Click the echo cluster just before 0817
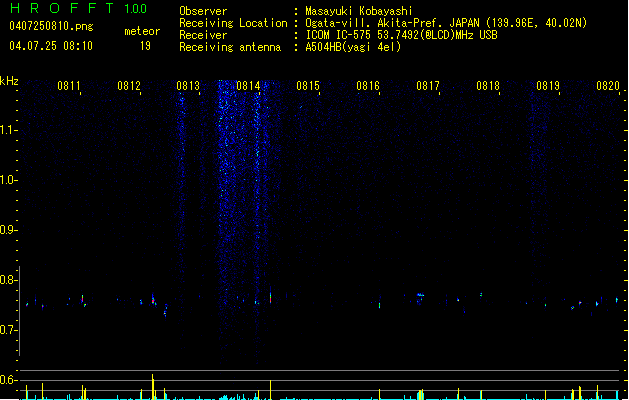This screenshot has width=629, height=400. point(420,297)
